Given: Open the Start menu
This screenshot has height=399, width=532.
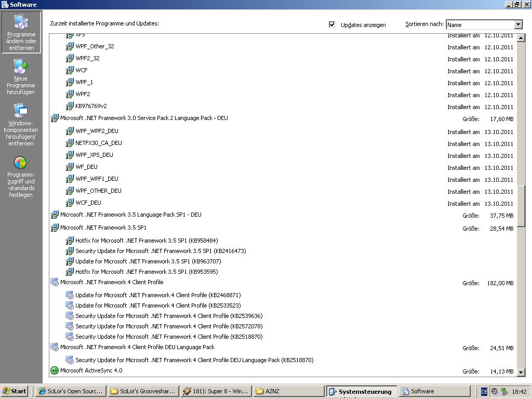Looking at the screenshot, I should pyautogui.click(x=14, y=391).
